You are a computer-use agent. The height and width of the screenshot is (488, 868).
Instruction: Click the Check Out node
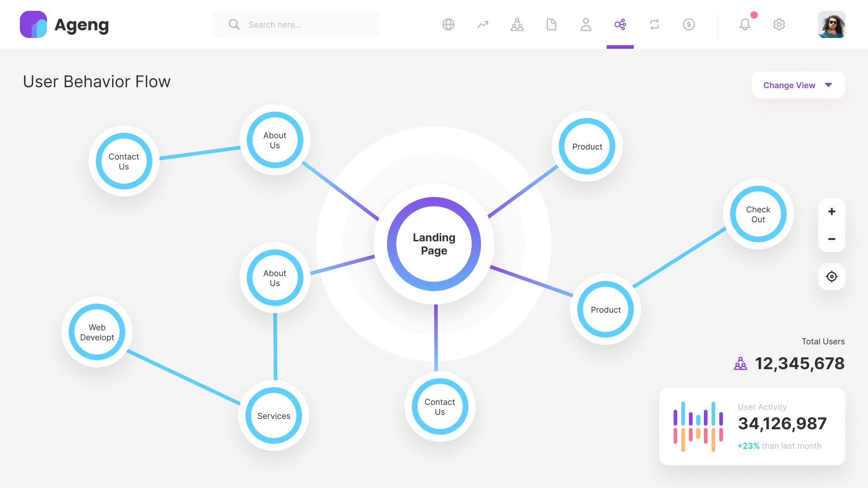758,214
